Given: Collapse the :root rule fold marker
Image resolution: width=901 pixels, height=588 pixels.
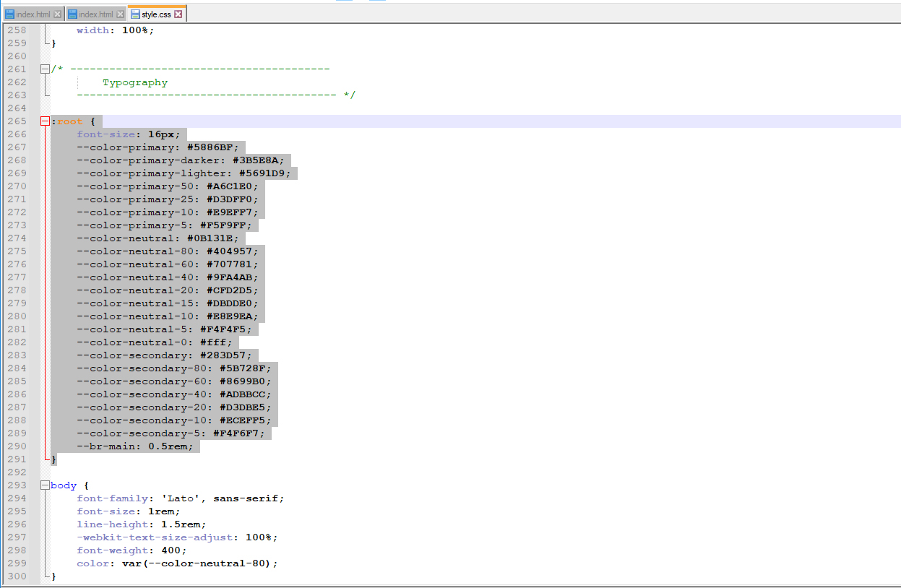Looking at the screenshot, I should coord(46,121).
